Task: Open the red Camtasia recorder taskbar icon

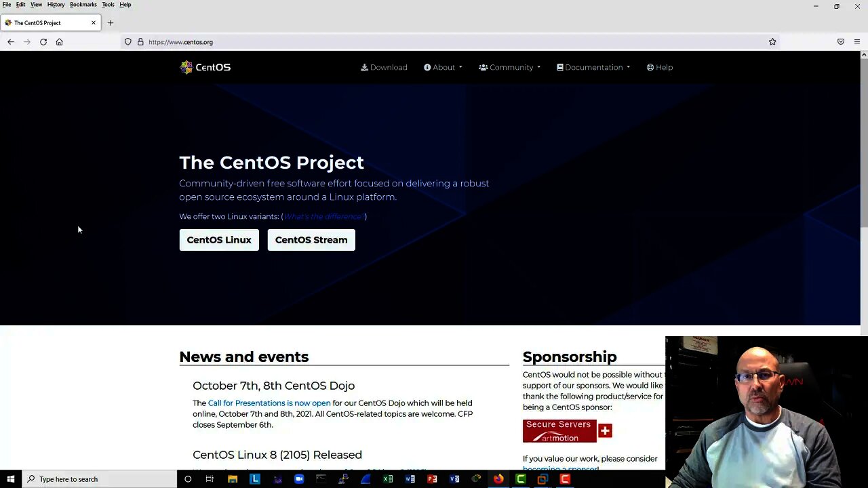Action: pyautogui.click(x=565, y=479)
